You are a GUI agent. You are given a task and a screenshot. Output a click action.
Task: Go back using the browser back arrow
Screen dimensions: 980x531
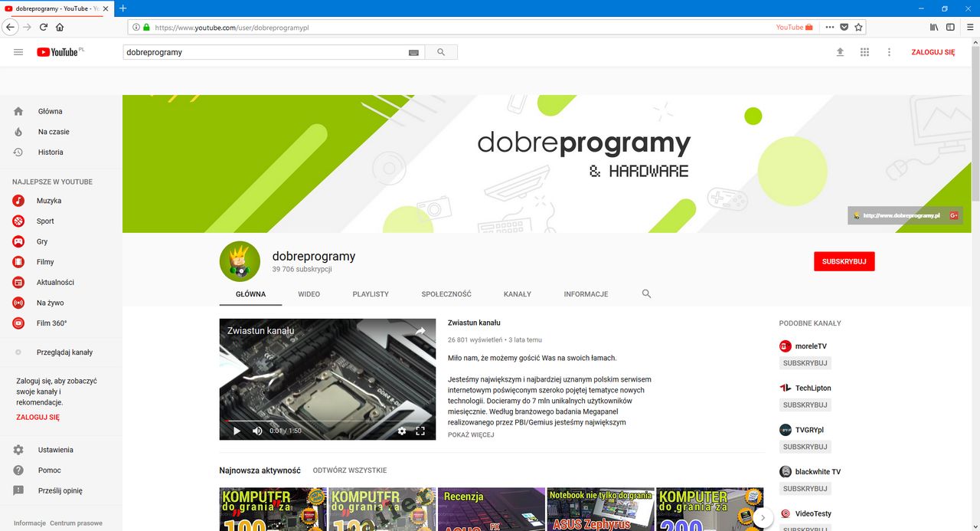[11, 27]
